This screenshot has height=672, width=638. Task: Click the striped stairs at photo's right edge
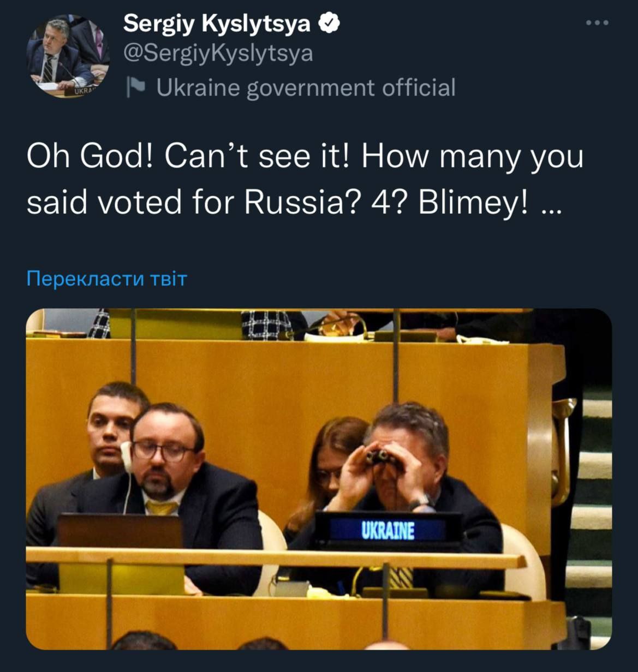coord(595,491)
